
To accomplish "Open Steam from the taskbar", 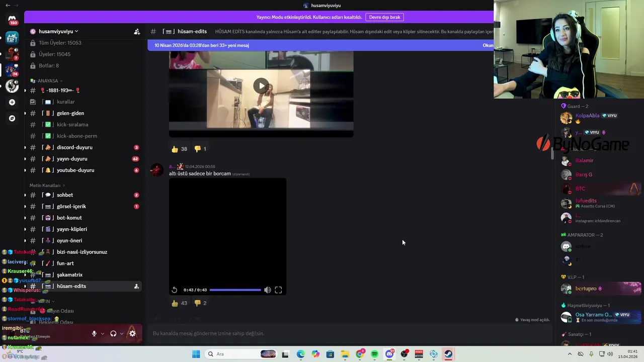I will pyautogui.click(x=448, y=354).
